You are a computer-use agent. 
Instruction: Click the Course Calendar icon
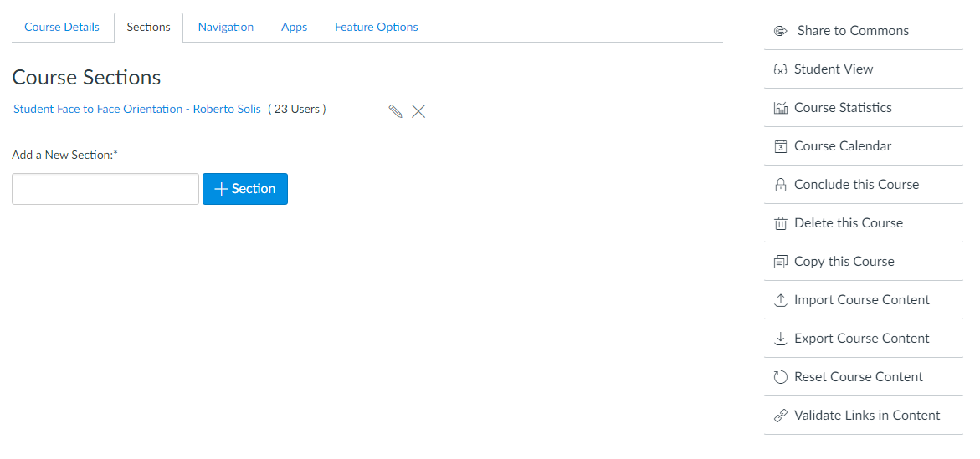[x=780, y=146]
